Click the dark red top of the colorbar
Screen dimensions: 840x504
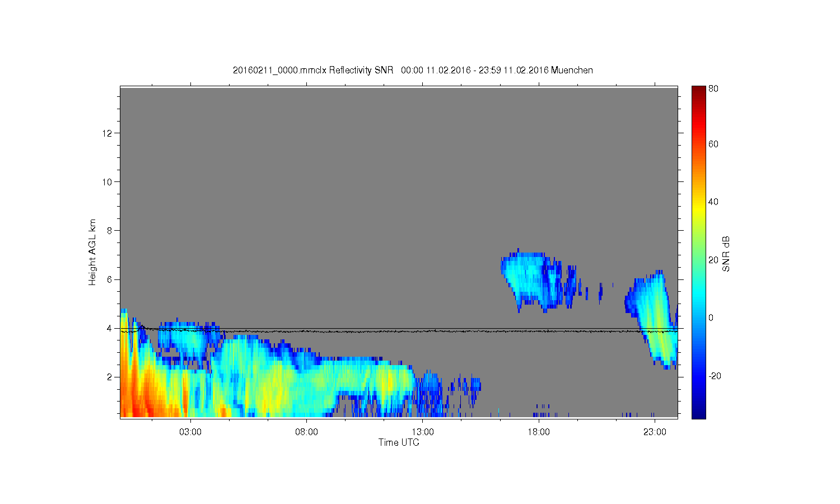point(698,91)
